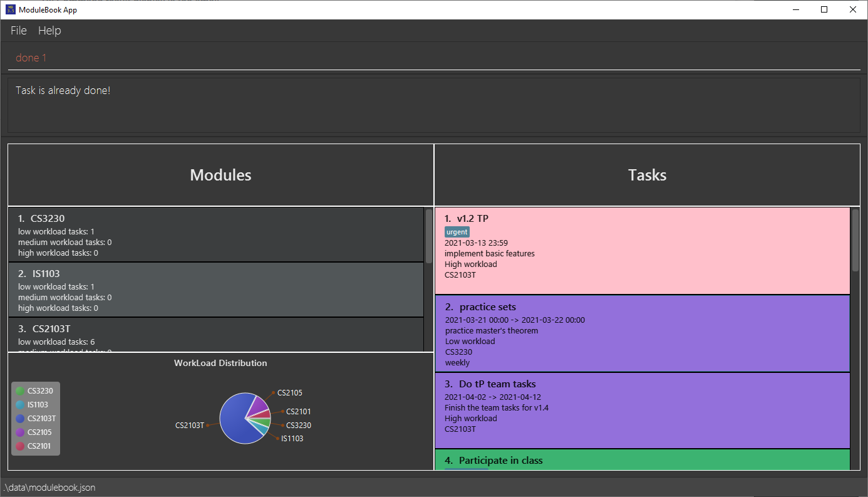Click the 'Task is already done!' result message
This screenshot has width=868, height=497.
[63, 90]
